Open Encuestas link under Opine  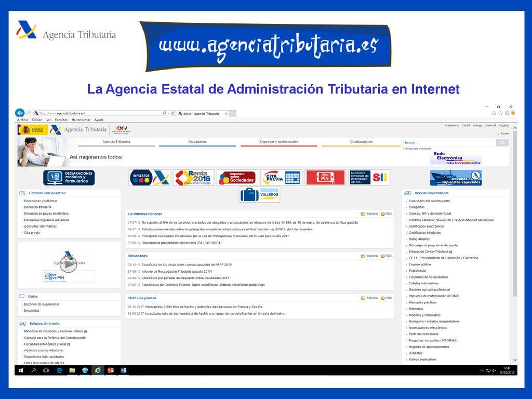[32, 311]
